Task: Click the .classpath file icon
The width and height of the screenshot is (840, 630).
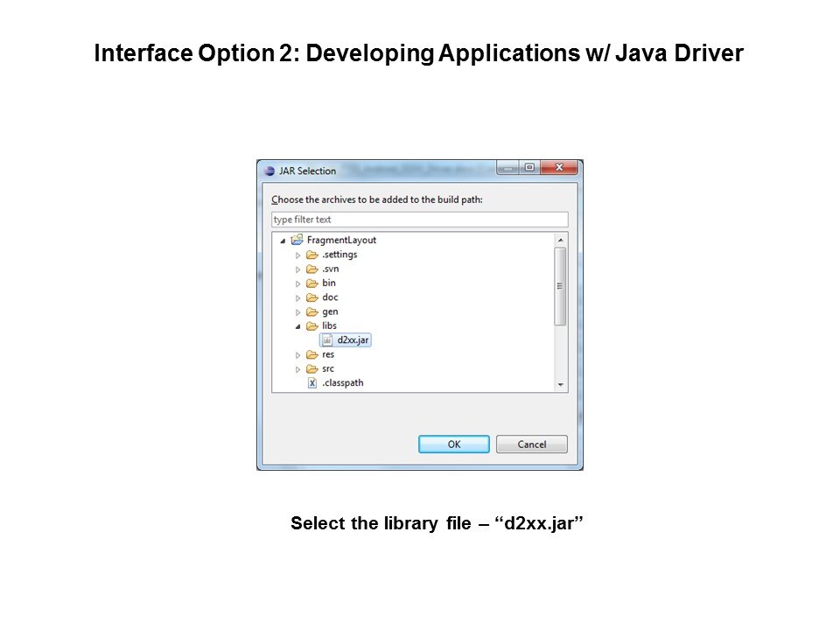Action: (312, 383)
